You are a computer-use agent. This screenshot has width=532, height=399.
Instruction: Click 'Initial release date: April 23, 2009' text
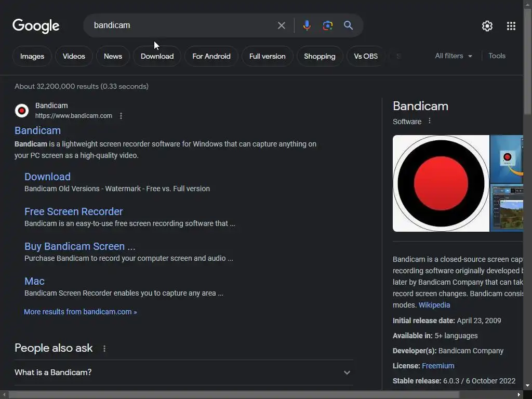(447, 321)
